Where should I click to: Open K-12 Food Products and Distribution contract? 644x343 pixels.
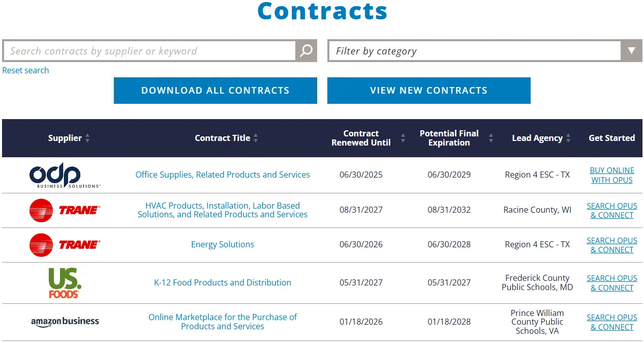click(223, 282)
